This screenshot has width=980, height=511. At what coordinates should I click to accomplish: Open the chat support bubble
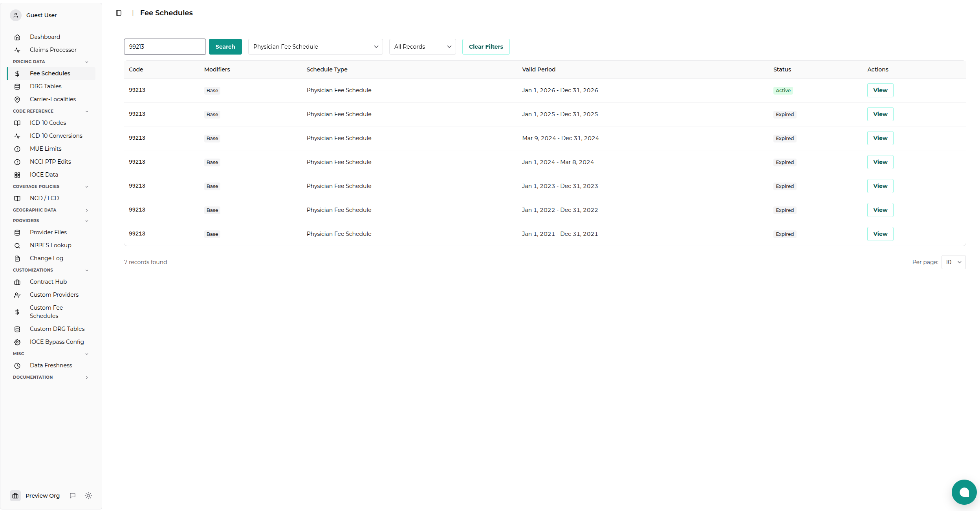[964, 492]
